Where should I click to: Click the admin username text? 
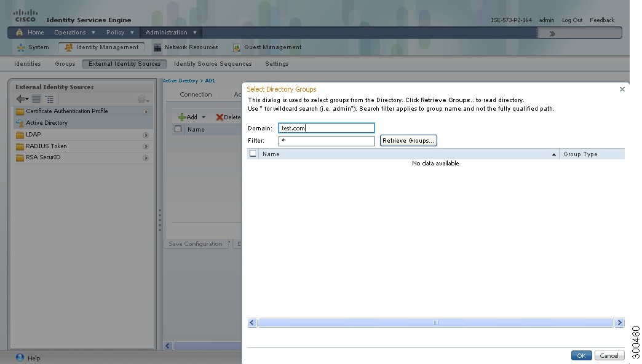(547, 20)
